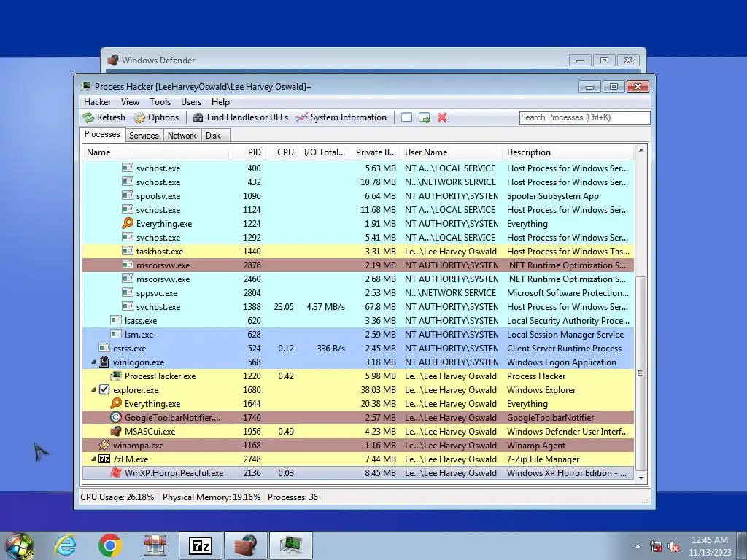Viewport: 747px width, 560px height.
Task: Click Processes: 36 status entry
Action: coord(293,497)
